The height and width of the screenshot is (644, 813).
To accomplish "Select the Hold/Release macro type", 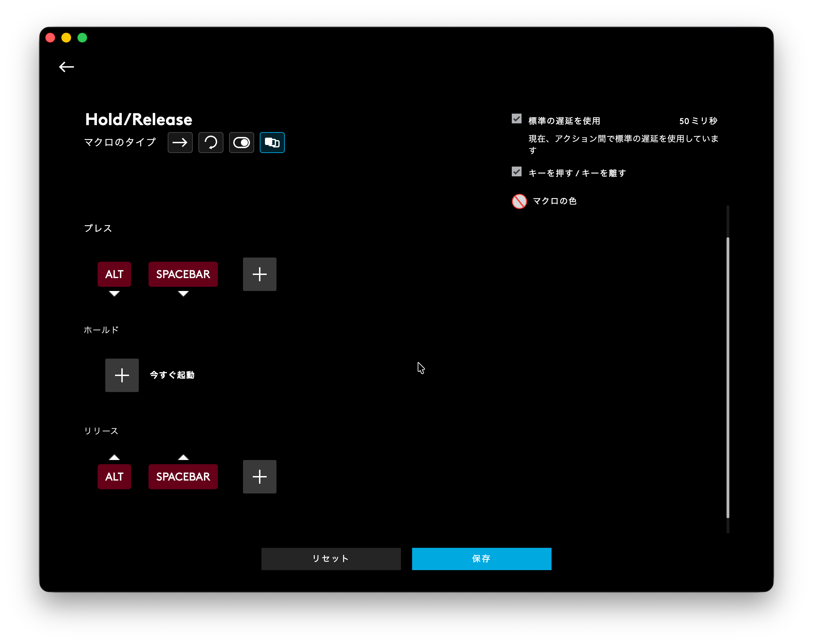I will [x=272, y=143].
